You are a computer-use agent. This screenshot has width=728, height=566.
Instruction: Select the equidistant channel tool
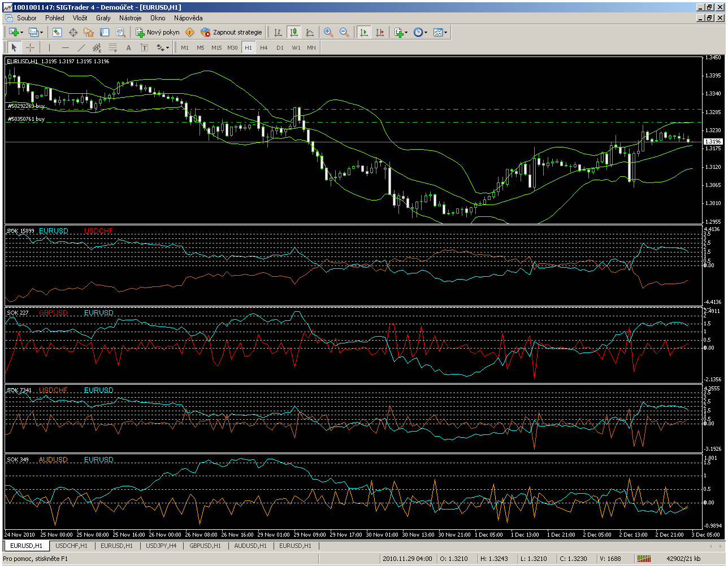coord(97,48)
